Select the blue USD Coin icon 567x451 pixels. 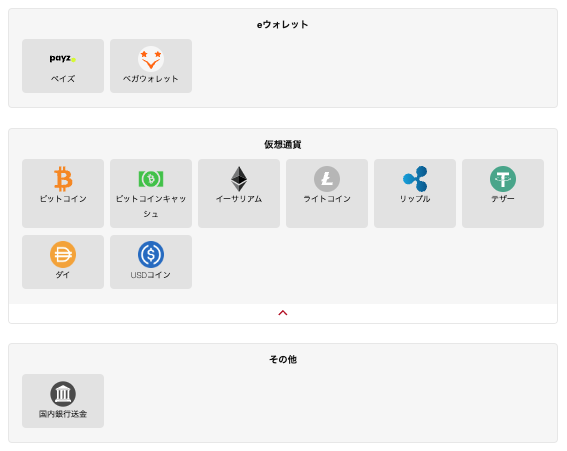click(x=151, y=255)
